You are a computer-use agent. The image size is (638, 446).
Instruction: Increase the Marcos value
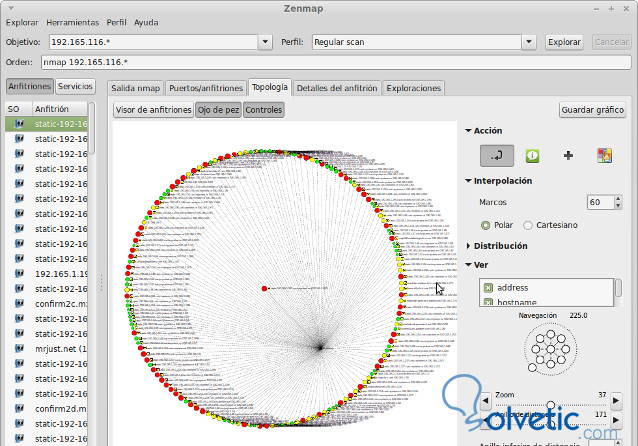pyautogui.click(x=618, y=199)
